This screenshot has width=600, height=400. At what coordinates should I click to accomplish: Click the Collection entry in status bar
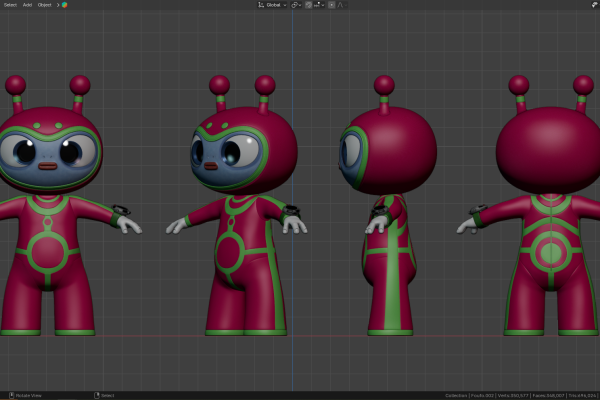click(x=456, y=396)
